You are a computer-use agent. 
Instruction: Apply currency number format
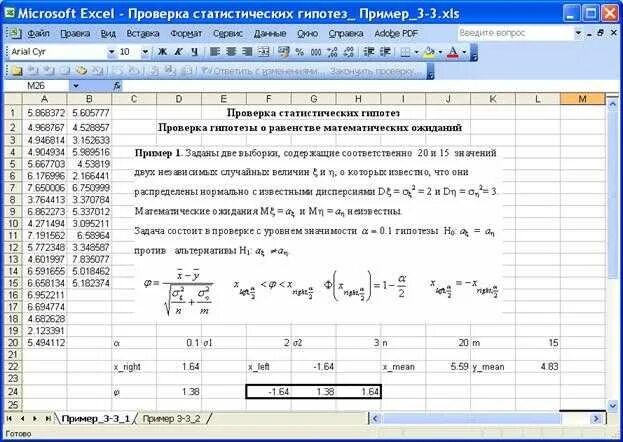click(x=284, y=52)
